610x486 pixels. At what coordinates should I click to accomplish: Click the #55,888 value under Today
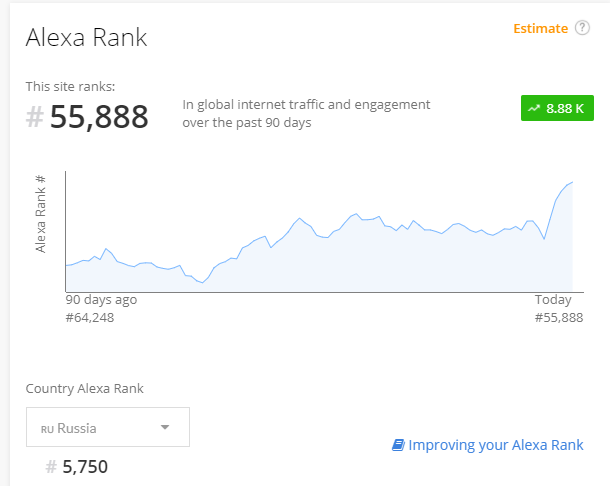[x=559, y=318]
